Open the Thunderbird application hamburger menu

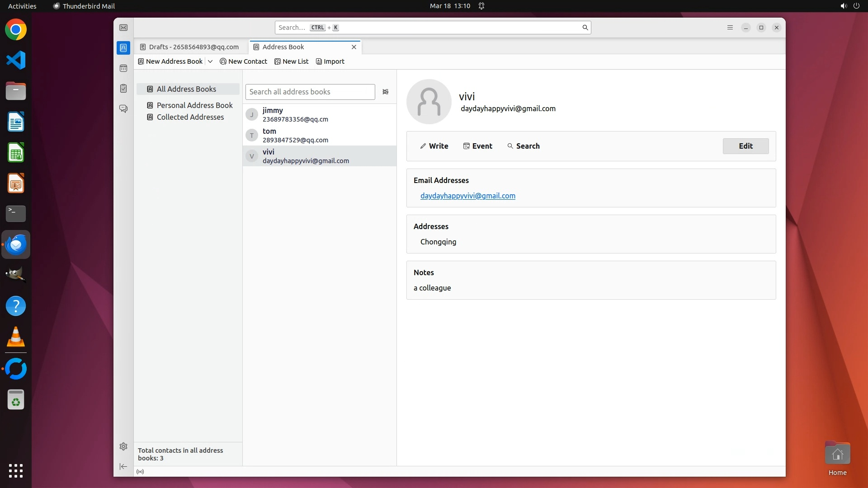pos(730,28)
